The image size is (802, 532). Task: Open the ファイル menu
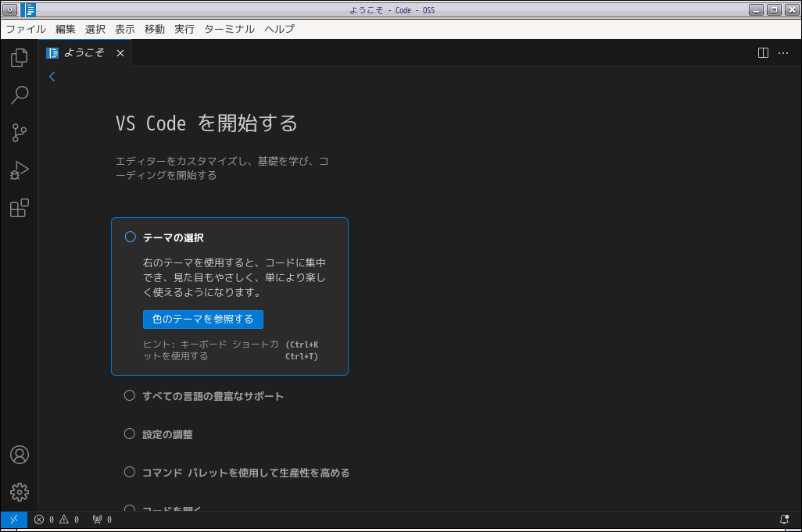26,29
